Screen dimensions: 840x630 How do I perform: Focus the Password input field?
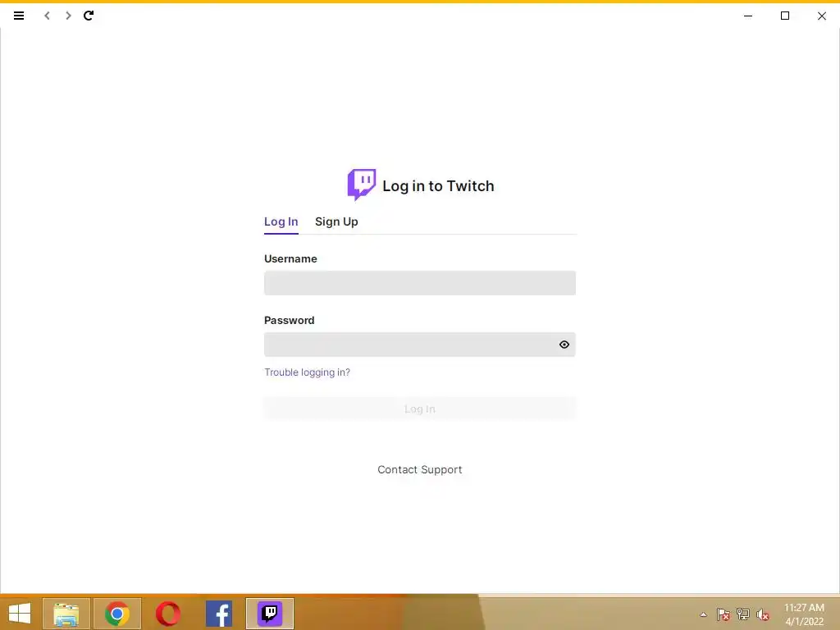coord(420,345)
